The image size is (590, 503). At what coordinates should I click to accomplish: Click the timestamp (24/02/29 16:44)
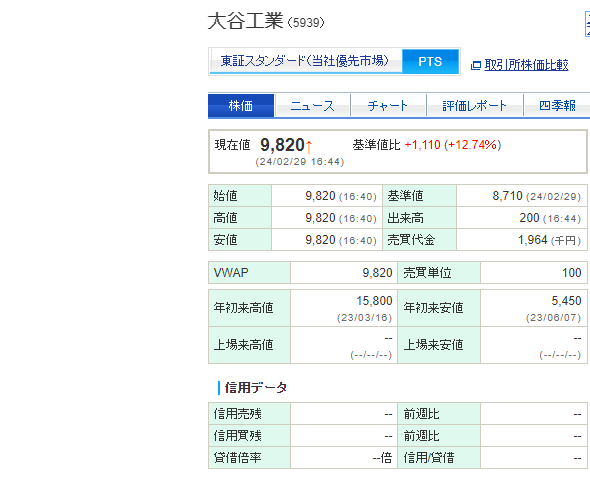point(300,162)
